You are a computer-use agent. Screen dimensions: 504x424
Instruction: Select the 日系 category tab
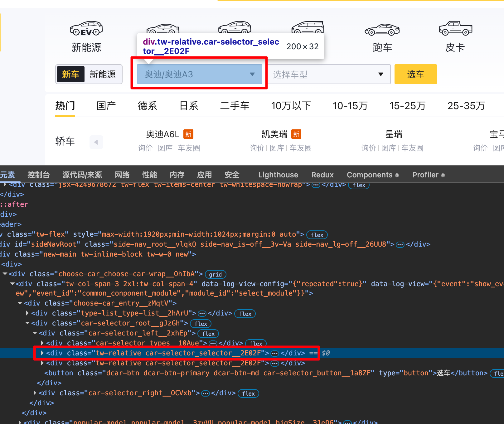click(189, 106)
